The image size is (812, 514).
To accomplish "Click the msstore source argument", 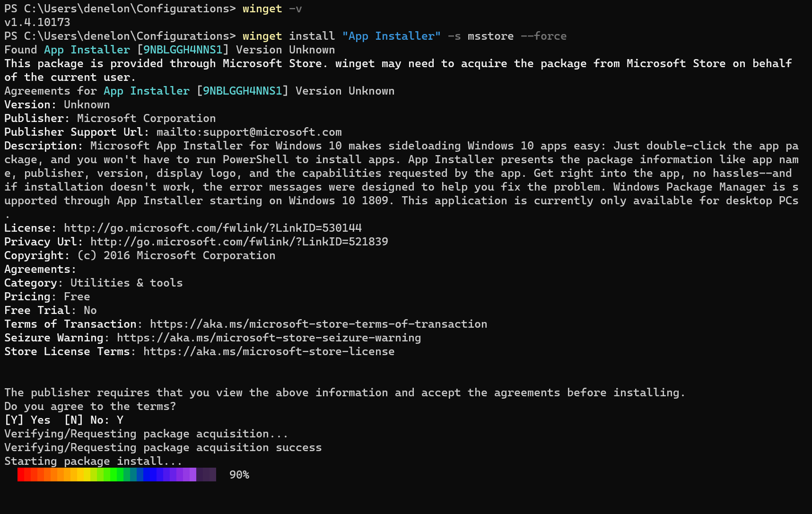I will 490,35.
